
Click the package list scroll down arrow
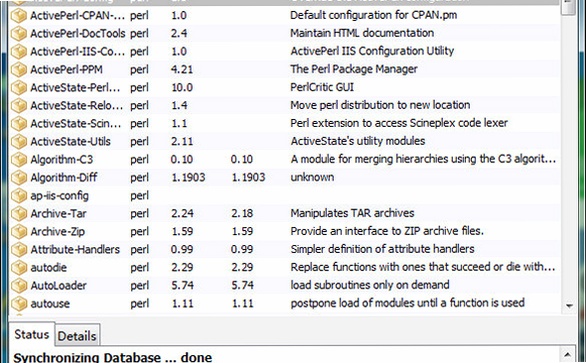[569, 306]
